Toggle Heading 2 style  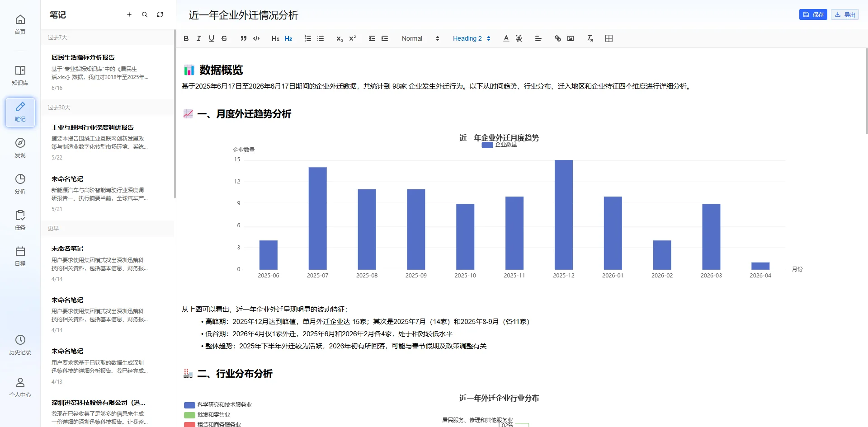pyautogui.click(x=288, y=38)
